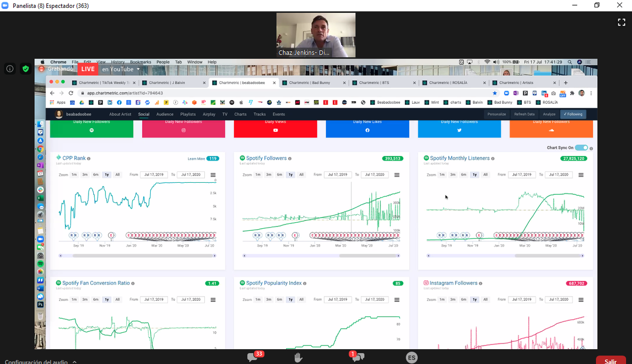Open Spotify Followers chart hamburger menu
This screenshot has height=364, width=632.
pos(397,175)
